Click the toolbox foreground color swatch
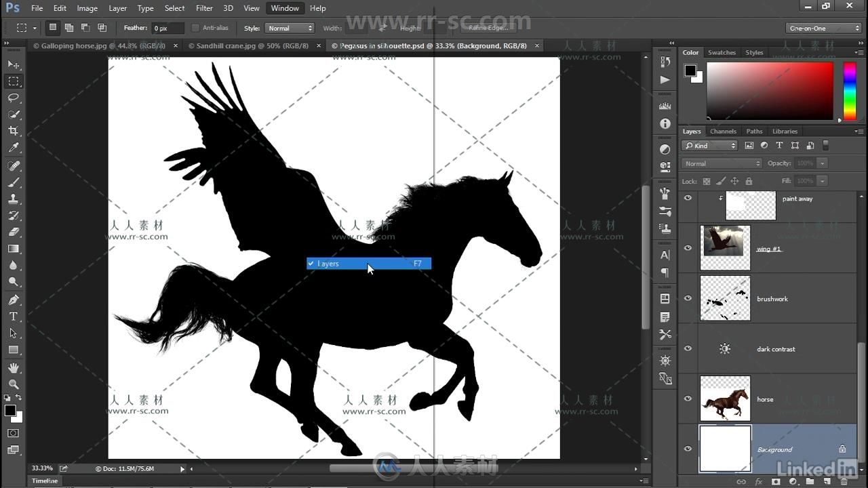The image size is (868, 488). pos(10,411)
